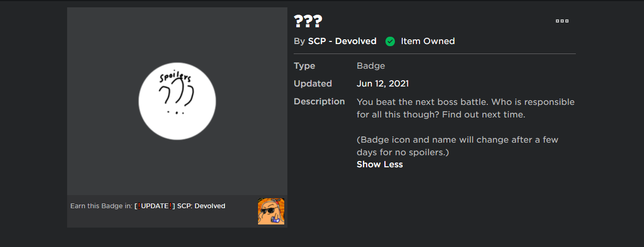
Task: Click the divider line below Item Owned
Action: pos(434,53)
